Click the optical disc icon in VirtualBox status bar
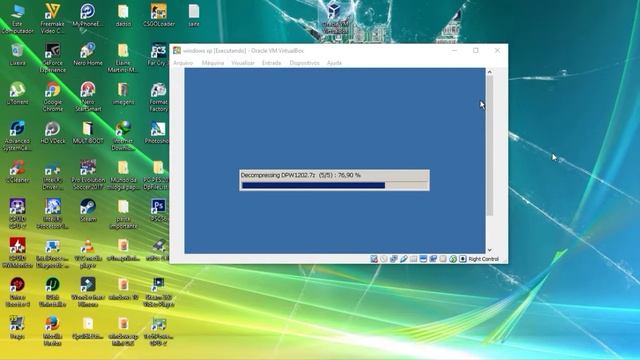This screenshot has width=640, height=360. point(384,259)
